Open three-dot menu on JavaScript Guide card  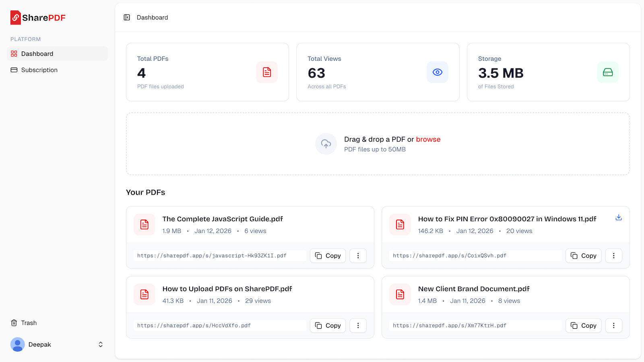pos(358,255)
